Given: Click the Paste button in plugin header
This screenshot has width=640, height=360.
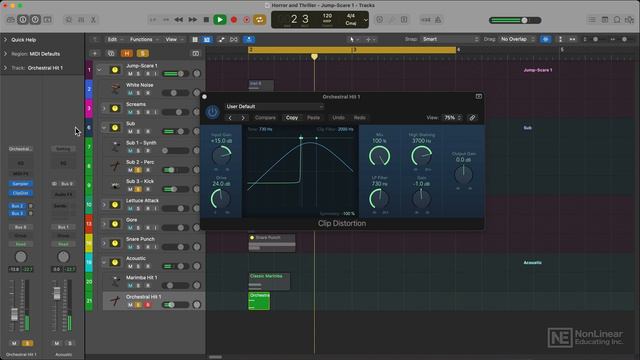Looking at the screenshot, I should point(313,118).
